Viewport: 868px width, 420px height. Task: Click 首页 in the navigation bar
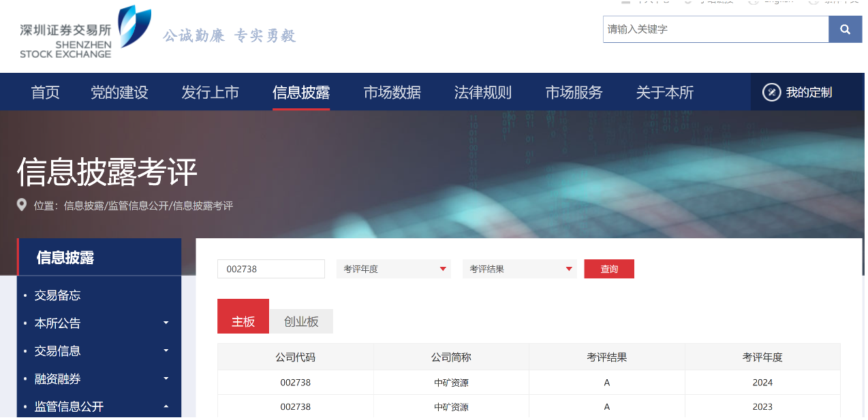[45, 91]
